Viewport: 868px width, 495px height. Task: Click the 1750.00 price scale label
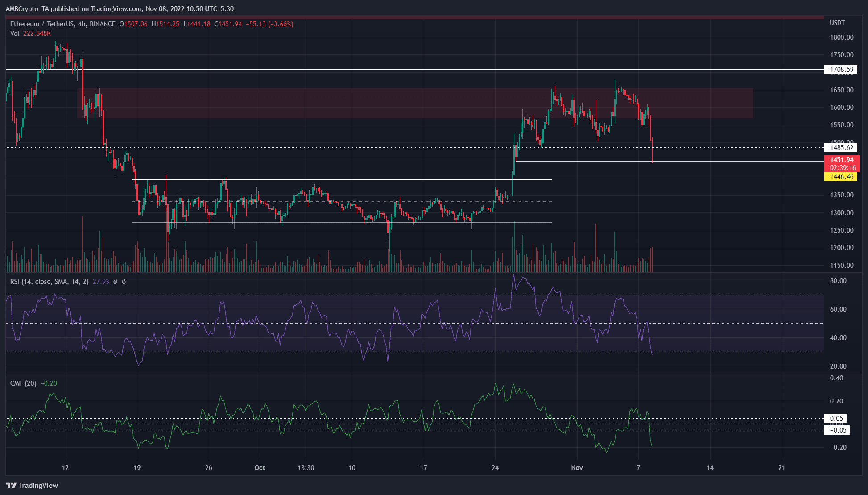point(842,55)
